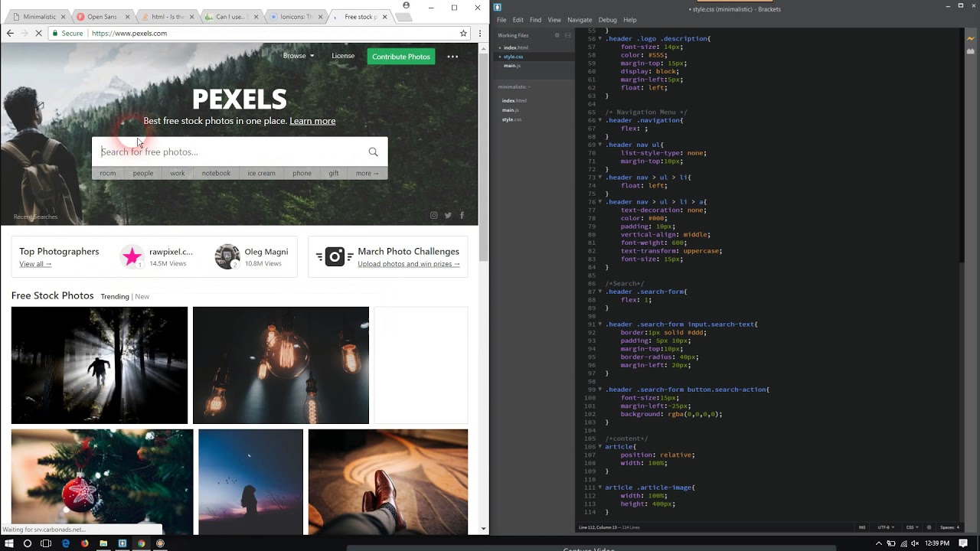Click the search magnifier icon on Pexels
Image resolution: width=980 pixels, height=551 pixels.
pos(373,152)
